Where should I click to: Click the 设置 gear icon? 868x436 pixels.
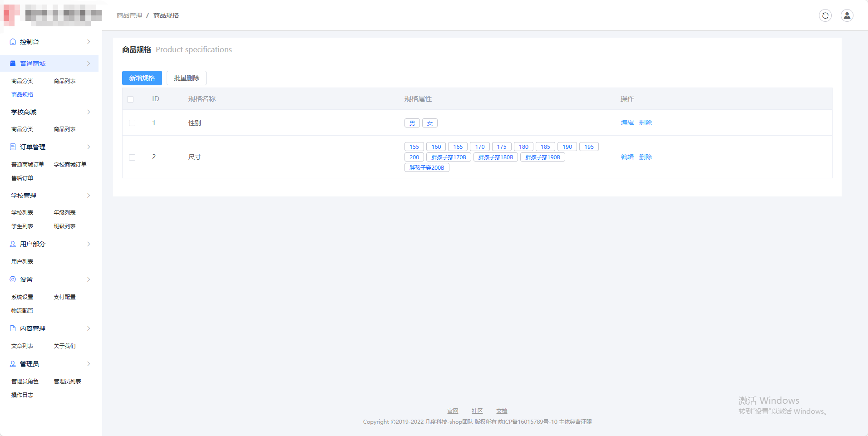[13, 279]
